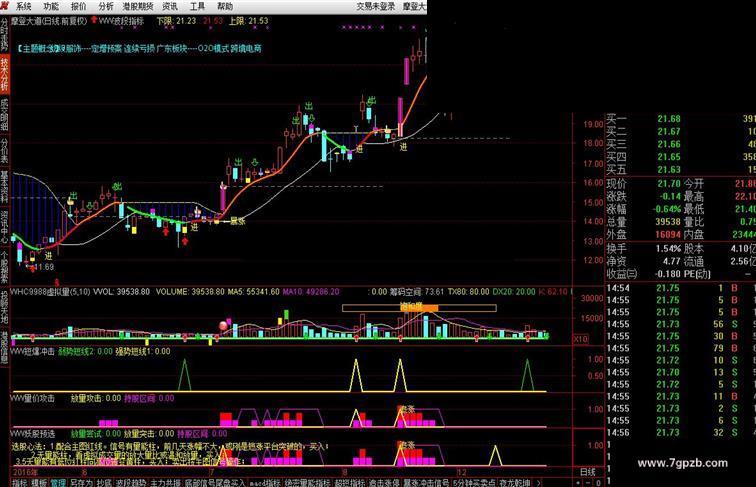This screenshot has height=487, width=756.
Task: Open the 港股期货 menu
Action: point(138,6)
